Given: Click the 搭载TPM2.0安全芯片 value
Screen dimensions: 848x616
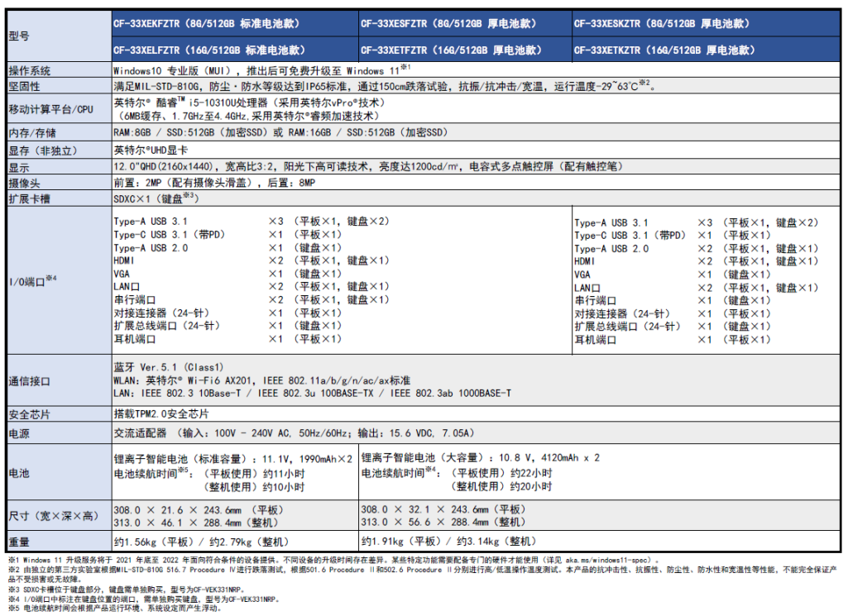Looking at the screenshot, I should tap(161, 414).
